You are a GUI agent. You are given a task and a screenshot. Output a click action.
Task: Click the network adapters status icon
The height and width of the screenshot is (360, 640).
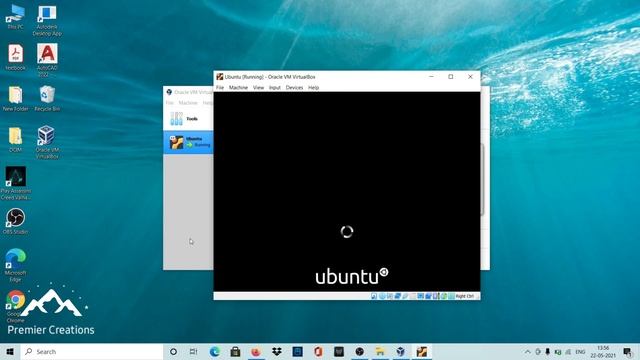click(x=398, y=296)
